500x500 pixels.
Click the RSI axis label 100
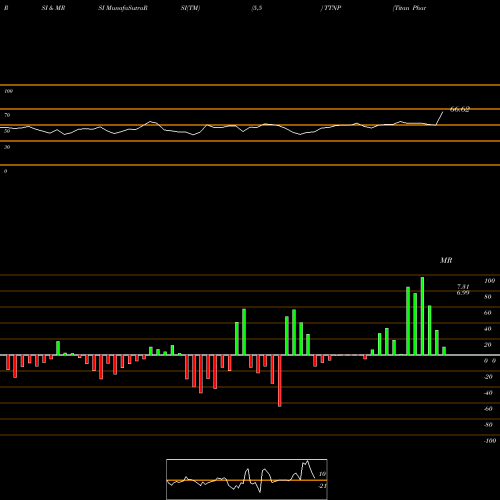tap(8, 91)
